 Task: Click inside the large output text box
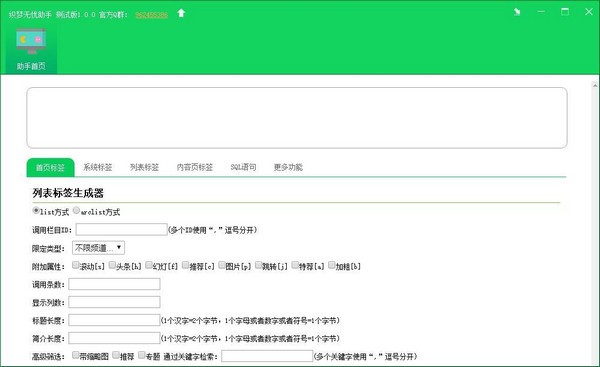pos(297,118)
